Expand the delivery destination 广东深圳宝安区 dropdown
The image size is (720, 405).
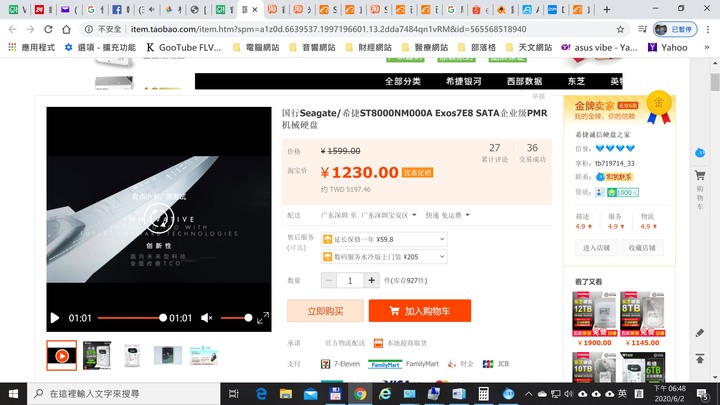point(389,215)
